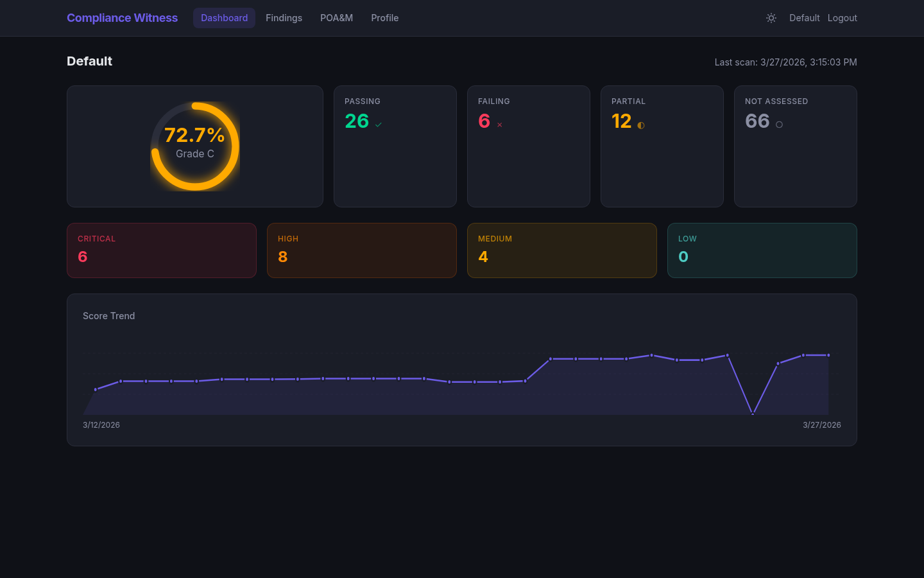The height and width of the screenshot is (578, 924).
Task: Click the 72.7% Grade C score ring
Action: [x=195, y=146]
